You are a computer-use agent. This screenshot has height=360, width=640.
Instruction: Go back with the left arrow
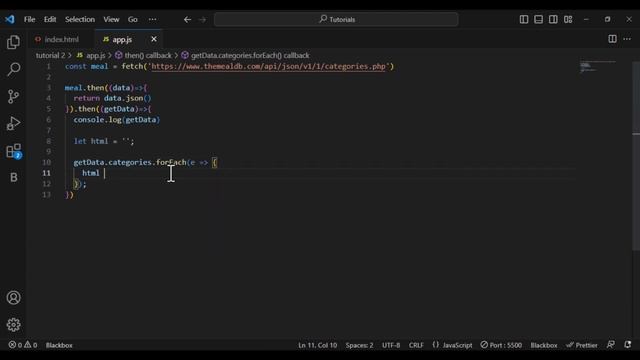click(187, 19)
